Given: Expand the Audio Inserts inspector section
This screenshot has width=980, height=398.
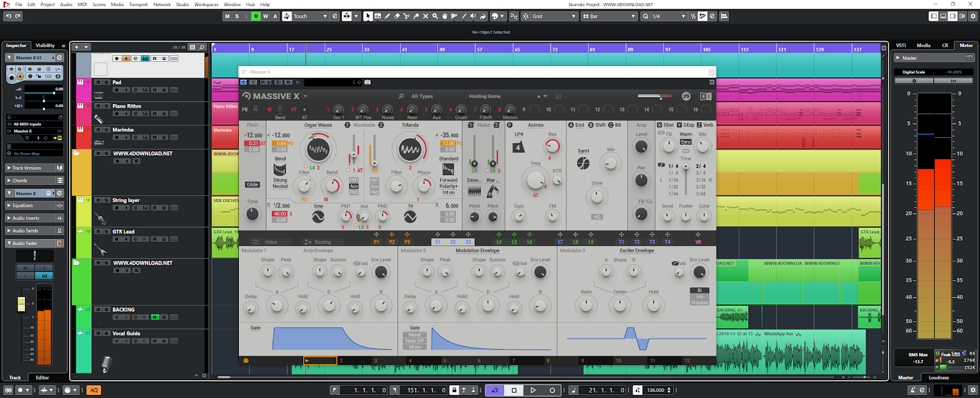Looking at the screenshot, I should point(34,218).
